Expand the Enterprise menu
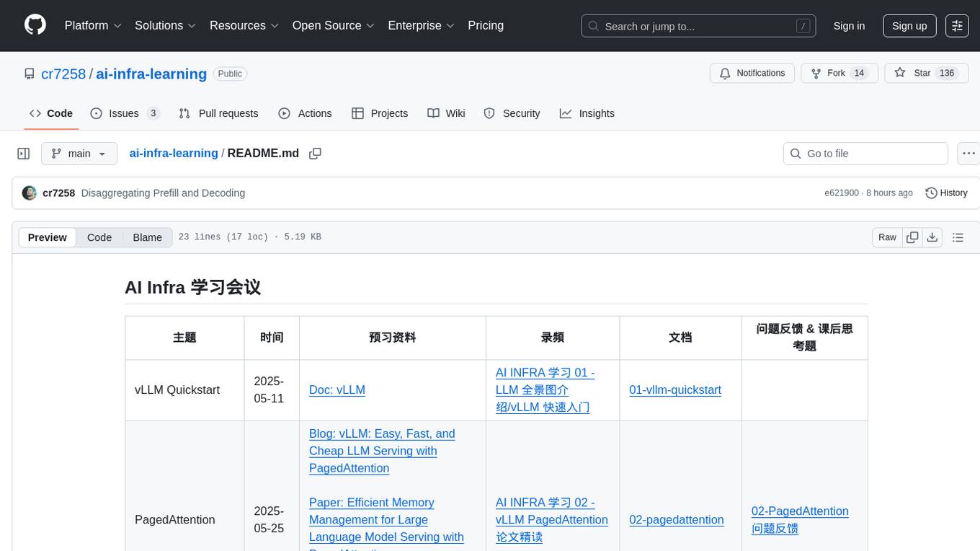Image resolution: width=980 pixels, height=551 pixels. (422, 25)
